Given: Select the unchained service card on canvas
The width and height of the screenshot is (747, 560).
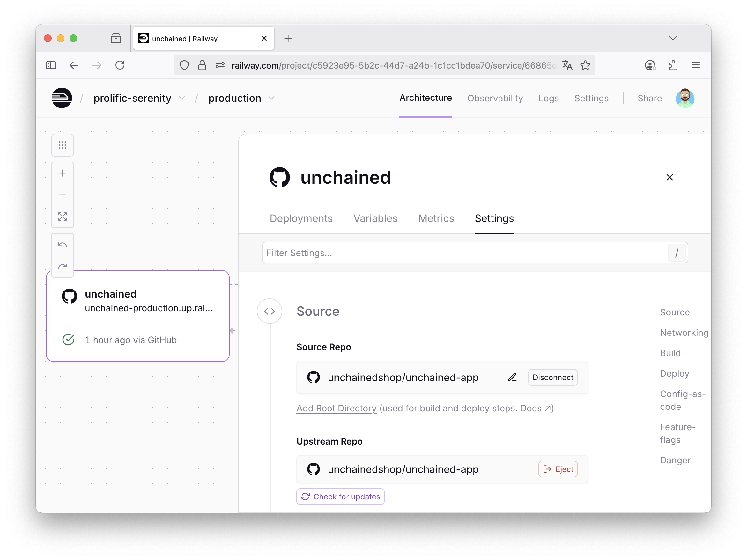Looking at the screenshot, I should (138, 316).
